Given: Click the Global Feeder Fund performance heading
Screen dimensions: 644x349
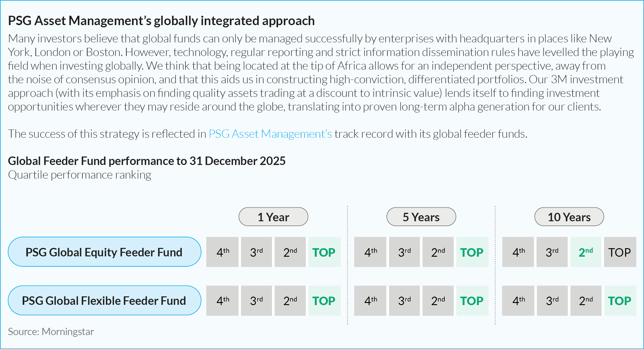Looking at the screenshot, I should (x=147, y=161).
